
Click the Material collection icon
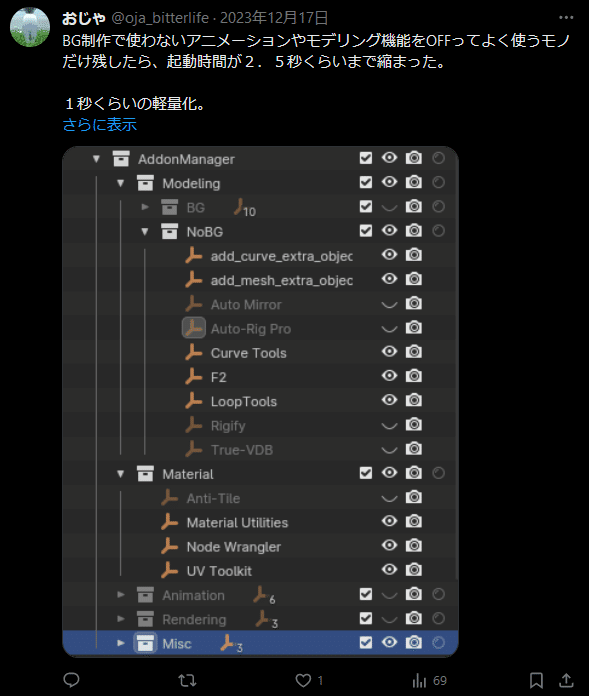pyautogui.click(x=145, y=474)
